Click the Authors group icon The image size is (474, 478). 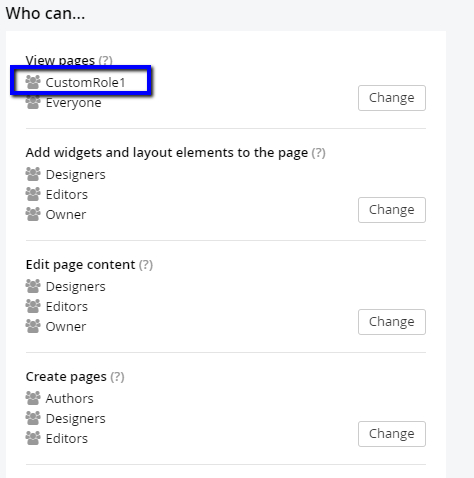coord(33,398)
